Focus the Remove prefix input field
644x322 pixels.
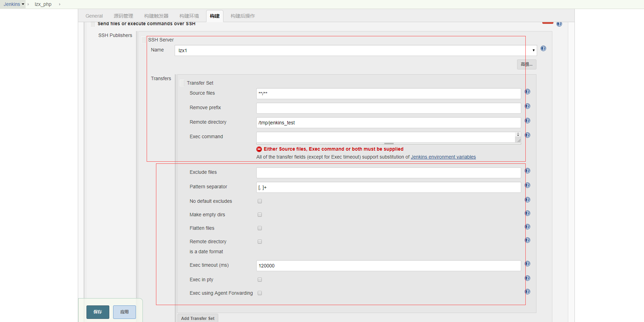pos(389,108)
